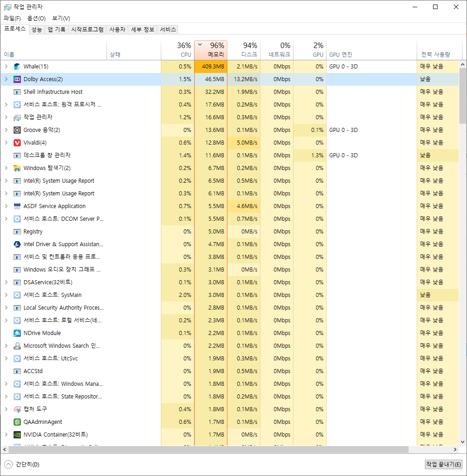Switch to the 서비스 tab

pyautogui.click(x=168, y=29)
